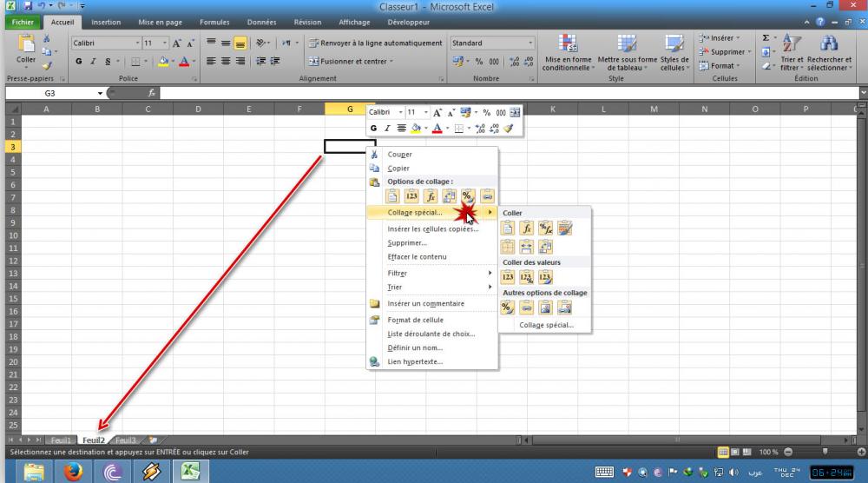Toggle Renvoyer à la ligne automatiquement
Image resolution: width=868 pixels, height=483 pixels.
pos(376,43)
